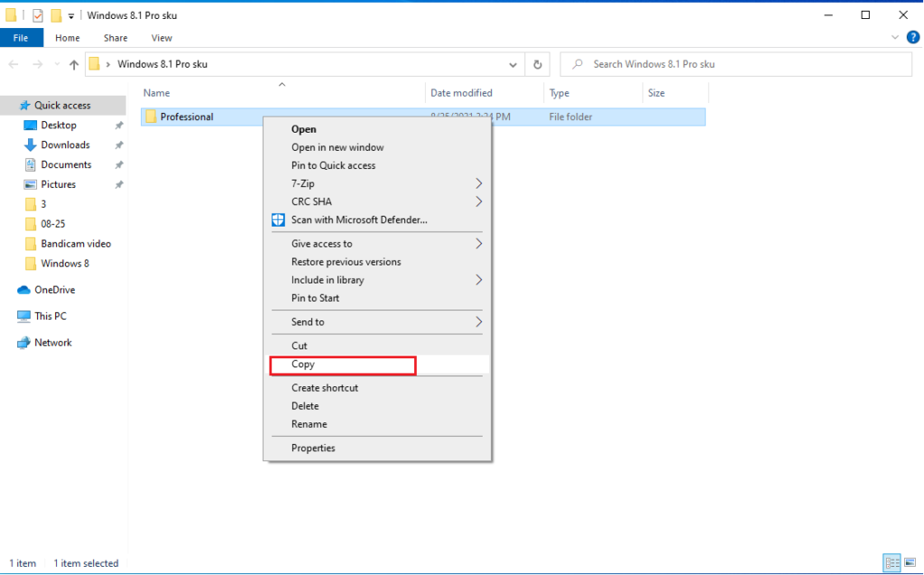Click the Refresh button beside address bar
The height and width of the screenshot is (575, 924).
pyautogui.click(x=538, y=64)
